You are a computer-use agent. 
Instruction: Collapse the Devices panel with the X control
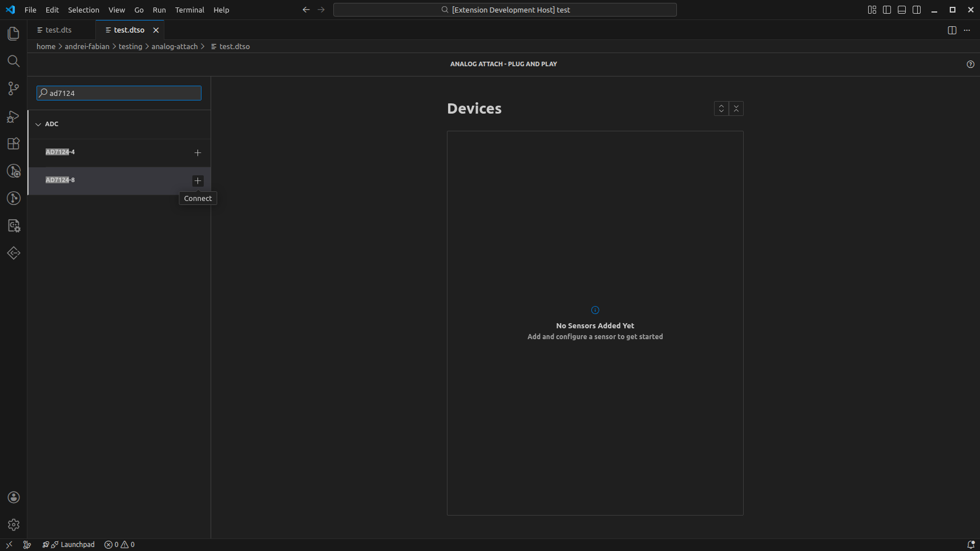[737, 108]
